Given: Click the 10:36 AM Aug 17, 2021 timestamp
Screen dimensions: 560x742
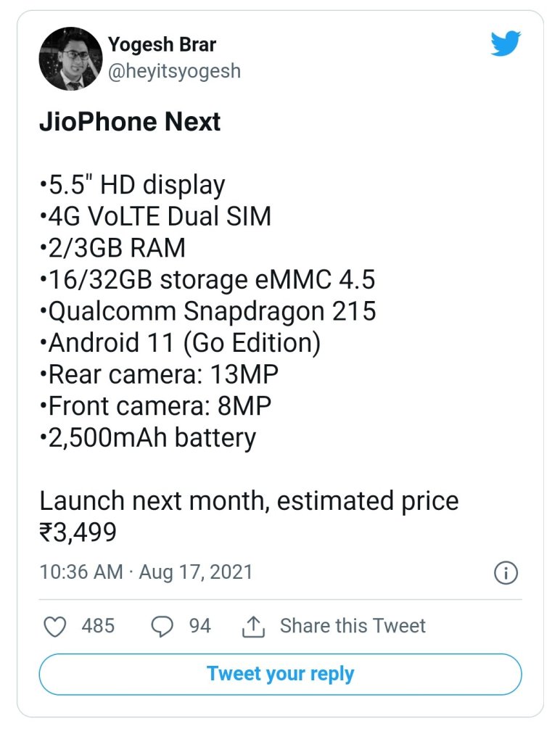Looking at the screenshot, I should click(146, 572).
